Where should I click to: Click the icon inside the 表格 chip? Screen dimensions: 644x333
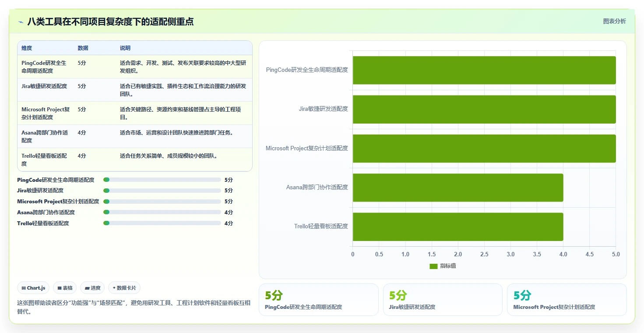point(60,288)
